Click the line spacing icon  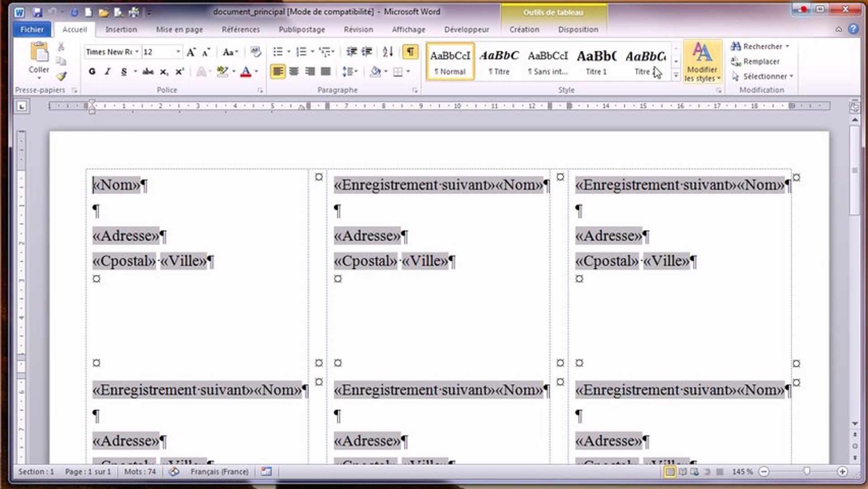[x=347, y=72]
